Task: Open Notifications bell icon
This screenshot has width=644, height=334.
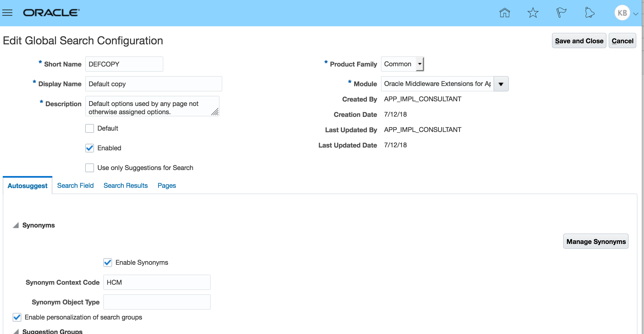Action: coord(589,13)
